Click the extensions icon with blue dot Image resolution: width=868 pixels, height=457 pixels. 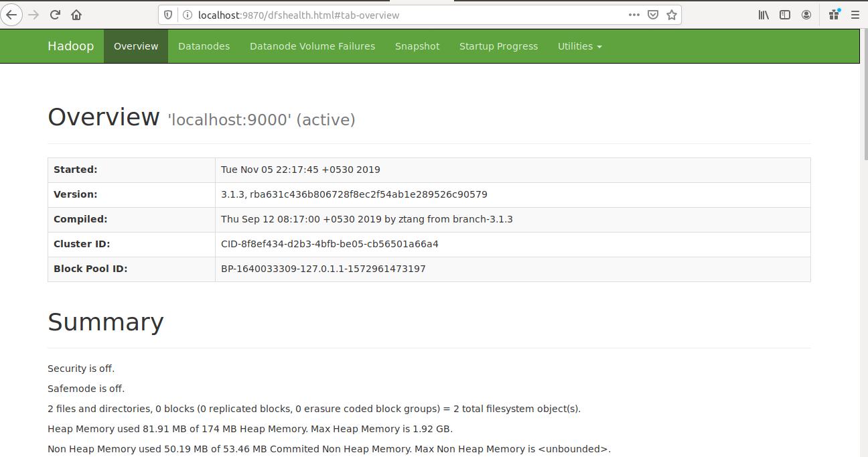(x=835, y=14)
